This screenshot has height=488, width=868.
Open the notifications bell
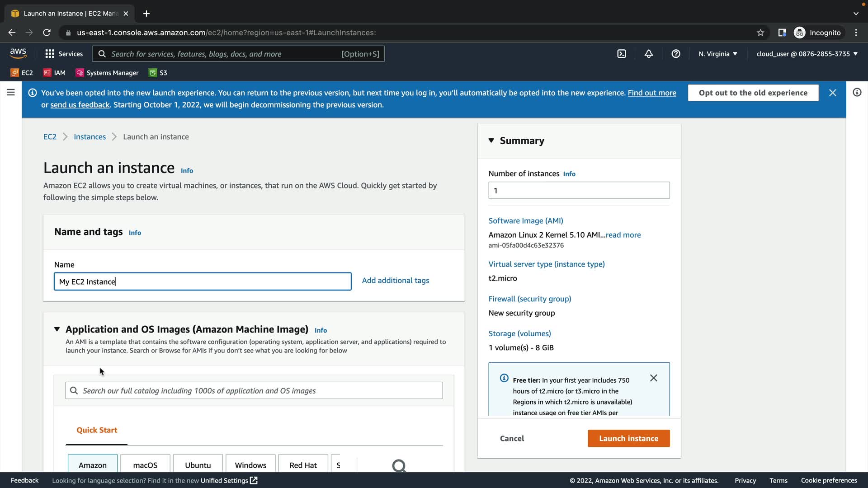click(649, 54)
